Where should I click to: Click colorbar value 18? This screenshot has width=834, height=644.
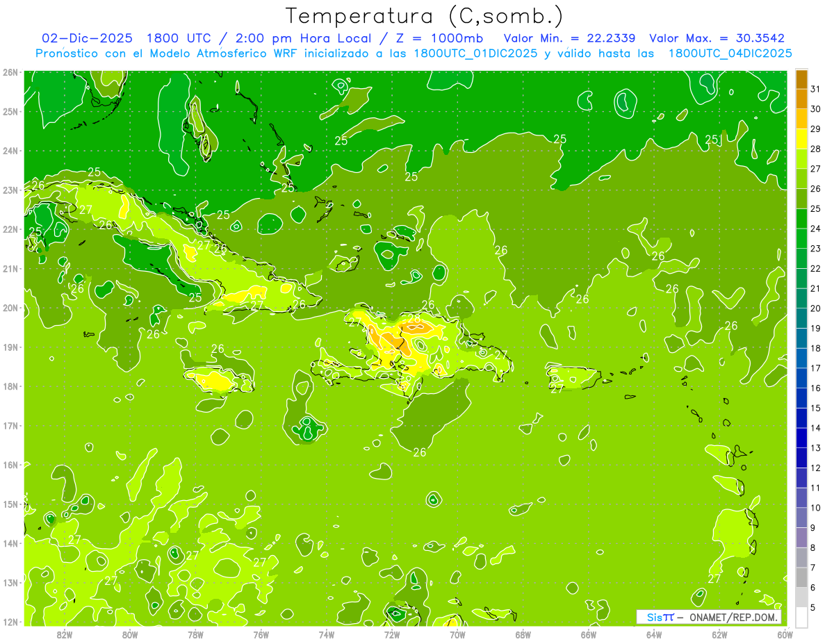click(x=816, y=348)
